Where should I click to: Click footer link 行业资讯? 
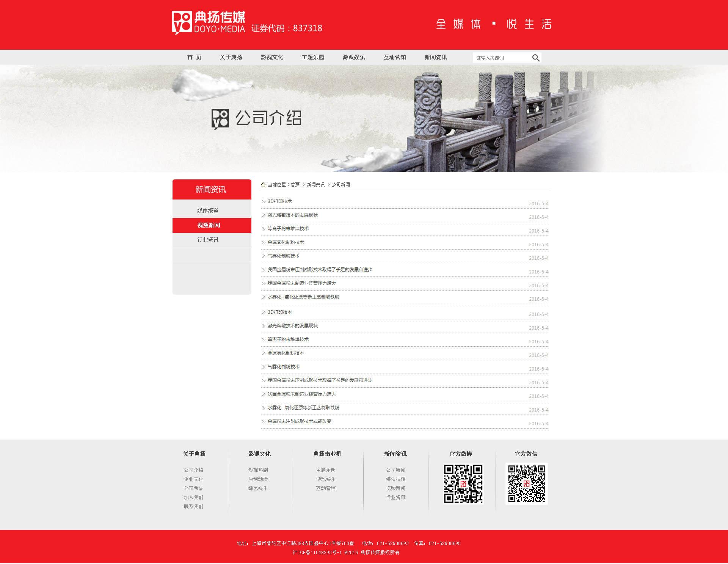(395, 497)
